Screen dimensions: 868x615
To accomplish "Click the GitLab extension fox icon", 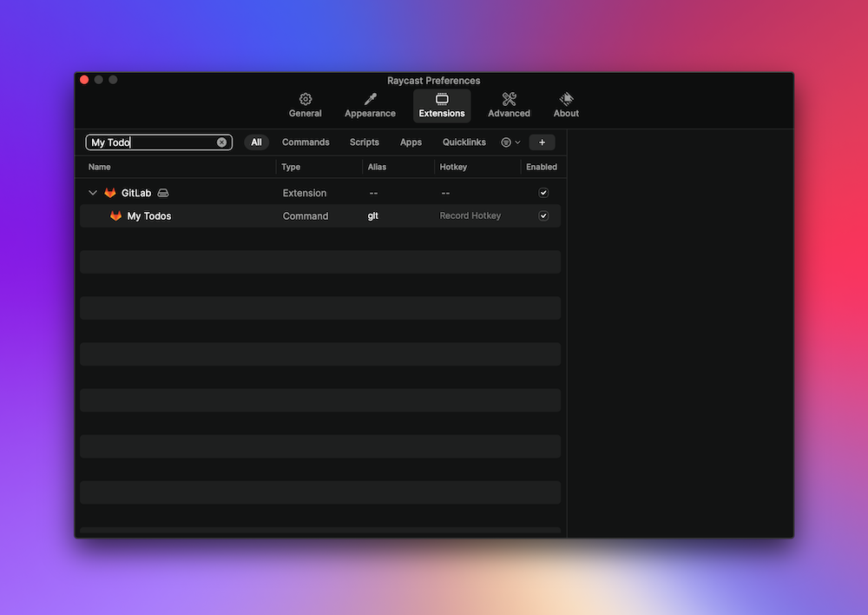I will pos(110,192).
